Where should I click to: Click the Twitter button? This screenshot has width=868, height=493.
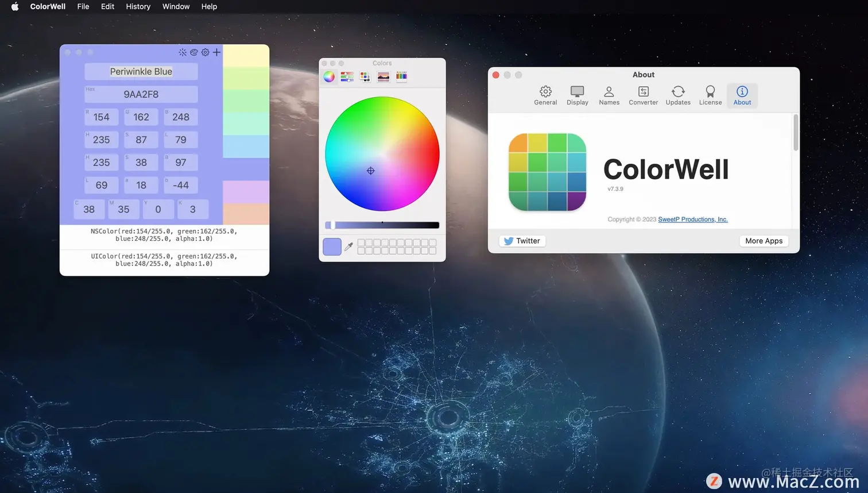tap(522, 241)
